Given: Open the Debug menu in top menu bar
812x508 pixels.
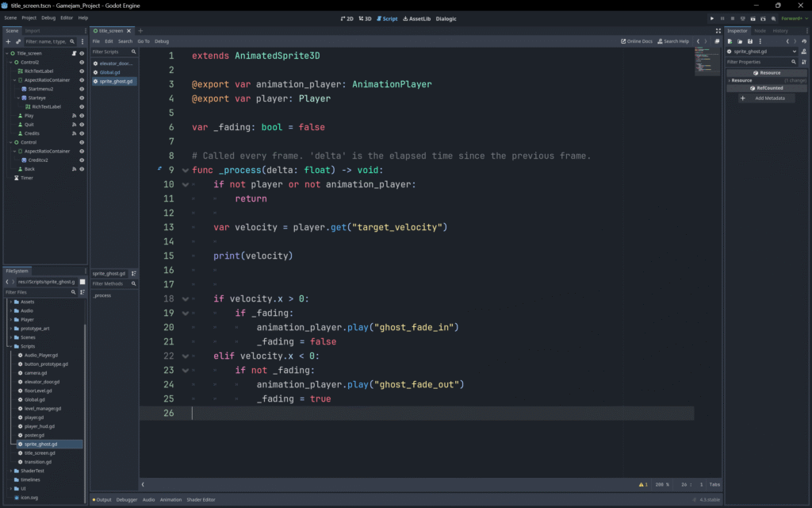Looking at the screenshot, I should point(48,17).
